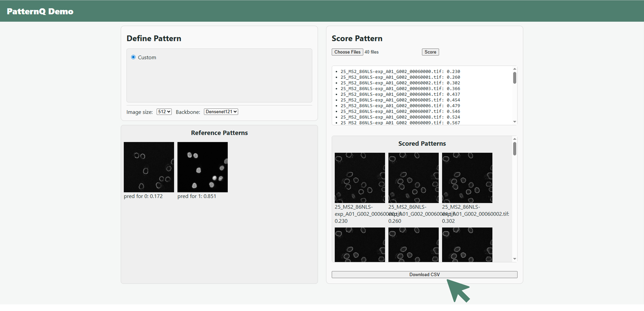
Task: Change backbone from Densenet121
Action: click(x=221, y=112)
